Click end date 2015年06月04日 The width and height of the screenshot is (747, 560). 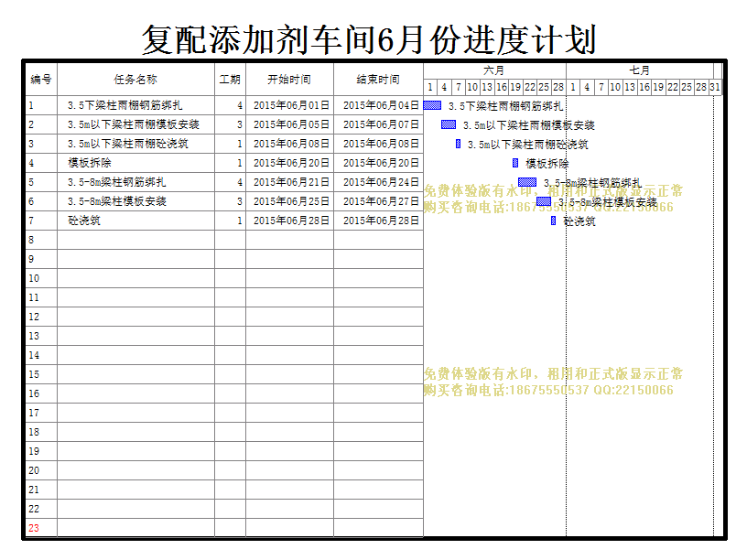378,105
